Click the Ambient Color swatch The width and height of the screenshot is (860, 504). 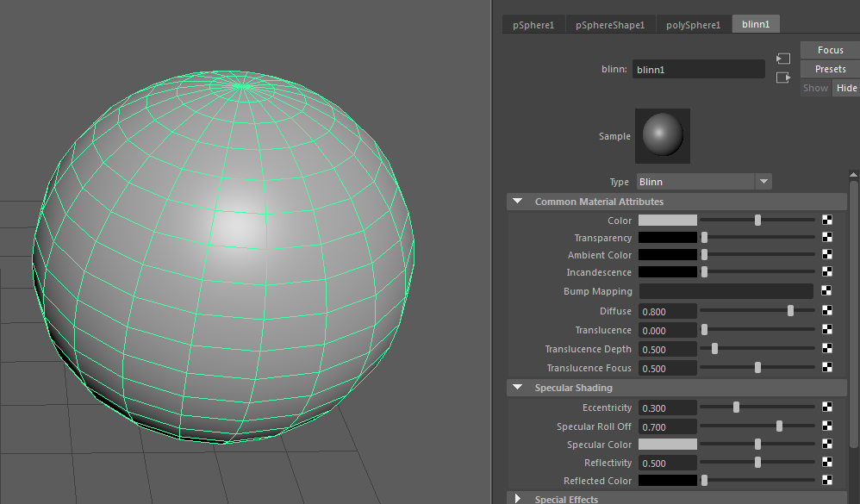[667, 255]
